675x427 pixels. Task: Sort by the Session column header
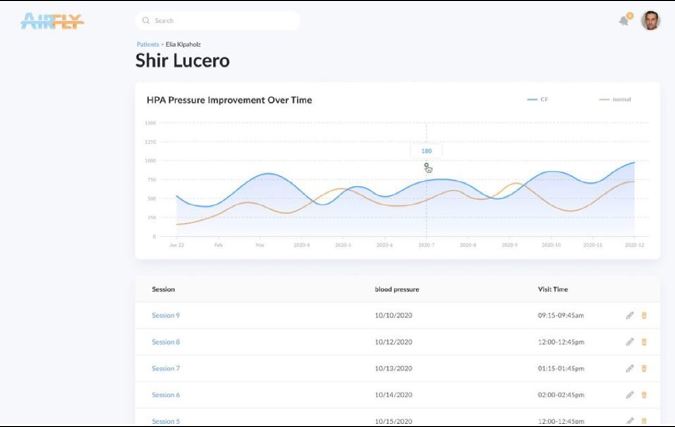pyautogui.click(x=163, y=289)
